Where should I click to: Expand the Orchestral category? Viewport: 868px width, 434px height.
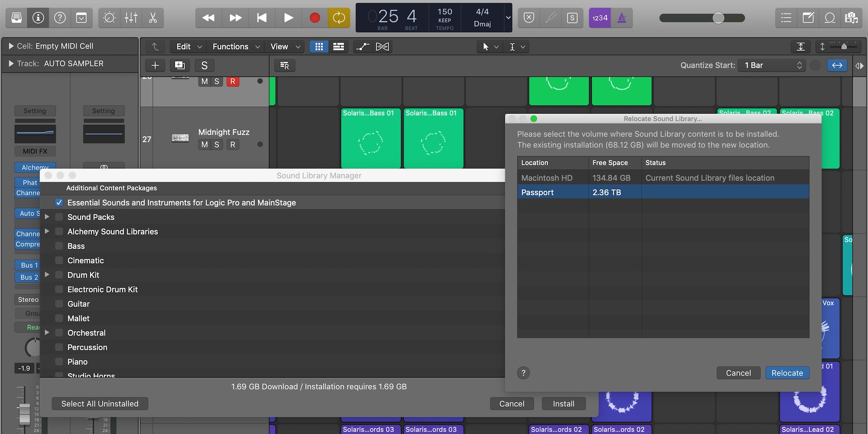click(x=47, y=332)
